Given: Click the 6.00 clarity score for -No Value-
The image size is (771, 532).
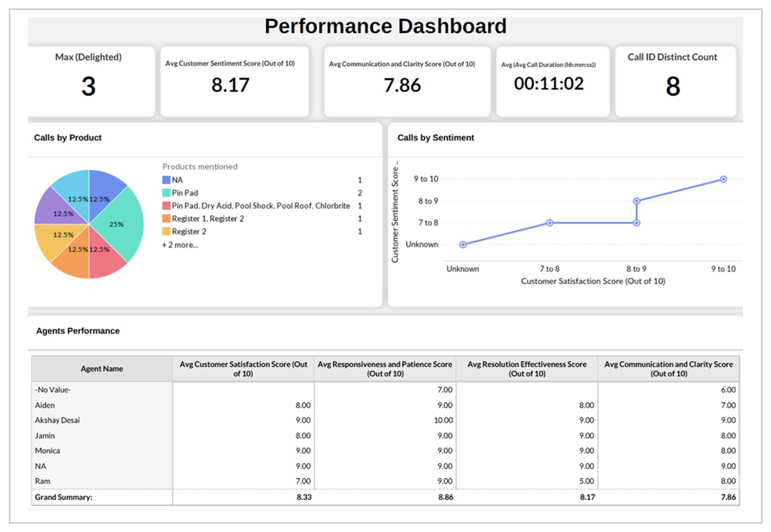Looking at the screenshot, I should coord(728,390).
